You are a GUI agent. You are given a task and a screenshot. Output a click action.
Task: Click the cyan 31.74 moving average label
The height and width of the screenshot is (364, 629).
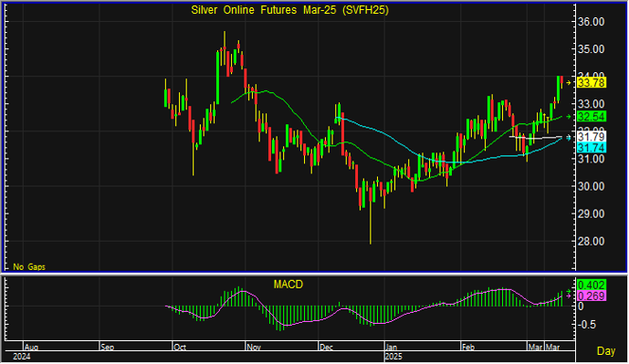point(592,148)
